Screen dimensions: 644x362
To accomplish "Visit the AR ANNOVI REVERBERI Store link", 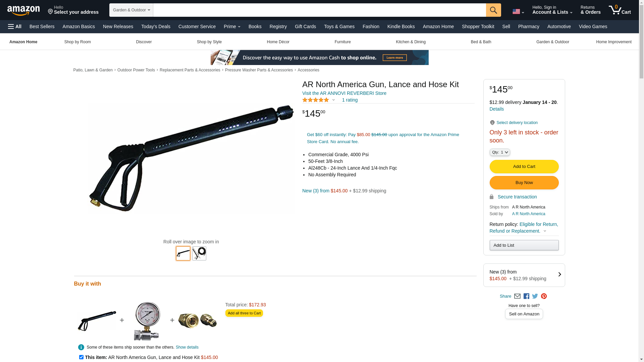I will [x=344, y=93].
